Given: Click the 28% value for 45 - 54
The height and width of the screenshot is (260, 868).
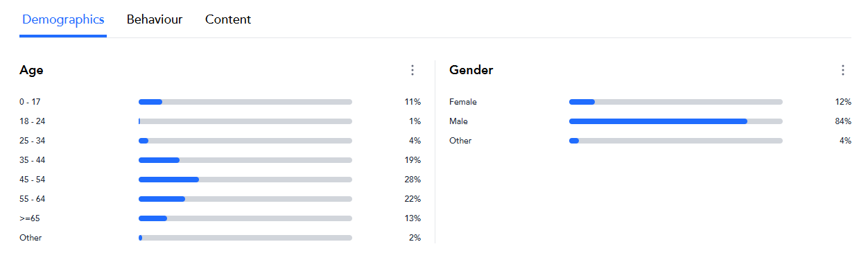Looking at the screenshot, I should 413,180.
